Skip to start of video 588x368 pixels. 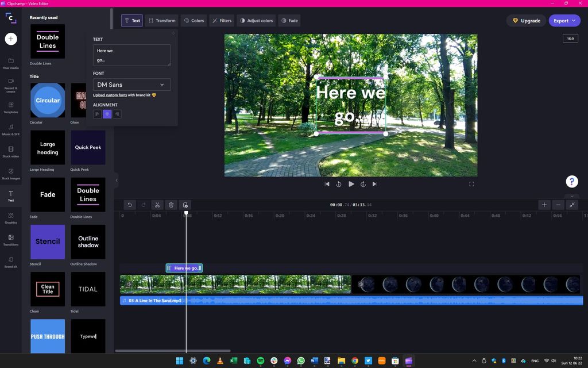[x=327, y=184]
